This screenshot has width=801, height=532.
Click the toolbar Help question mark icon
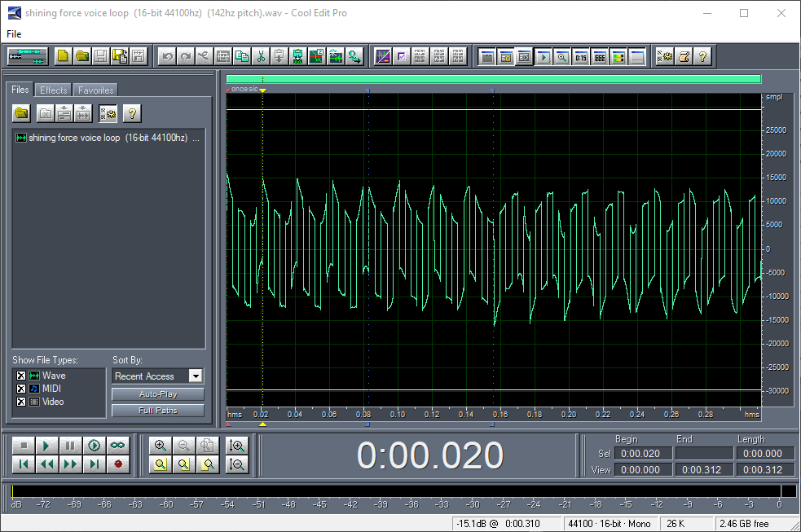[x=702, y=56]
